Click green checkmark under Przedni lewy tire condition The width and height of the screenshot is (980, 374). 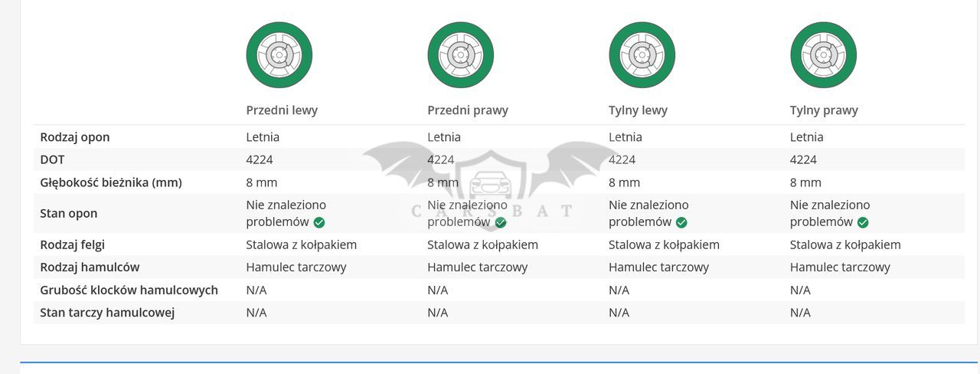click(x=319, y=222)
